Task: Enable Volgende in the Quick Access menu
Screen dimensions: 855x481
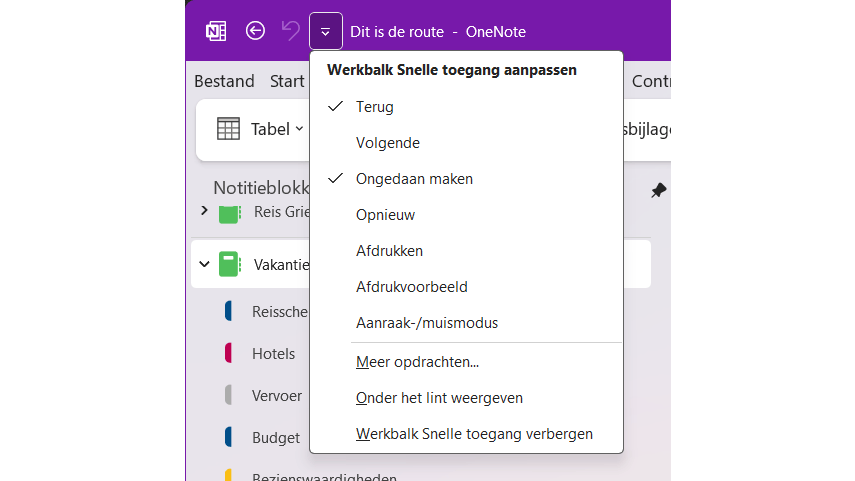Action: [387, 143]
